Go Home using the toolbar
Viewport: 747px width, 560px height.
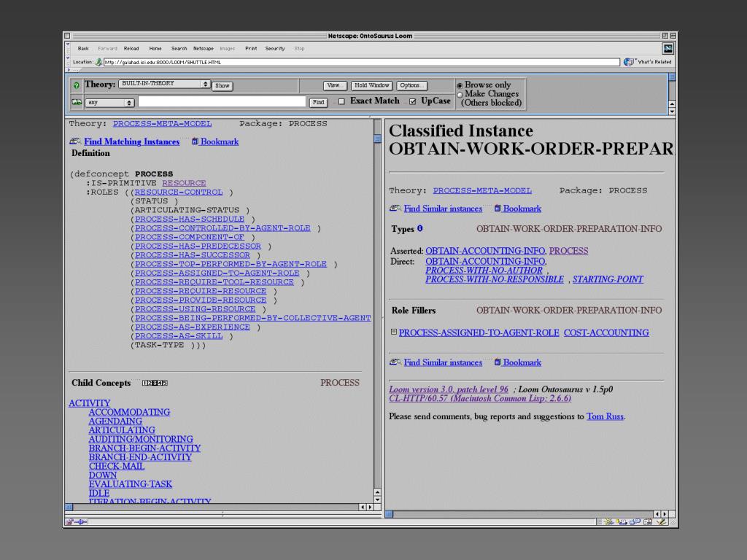coord(155,49)
